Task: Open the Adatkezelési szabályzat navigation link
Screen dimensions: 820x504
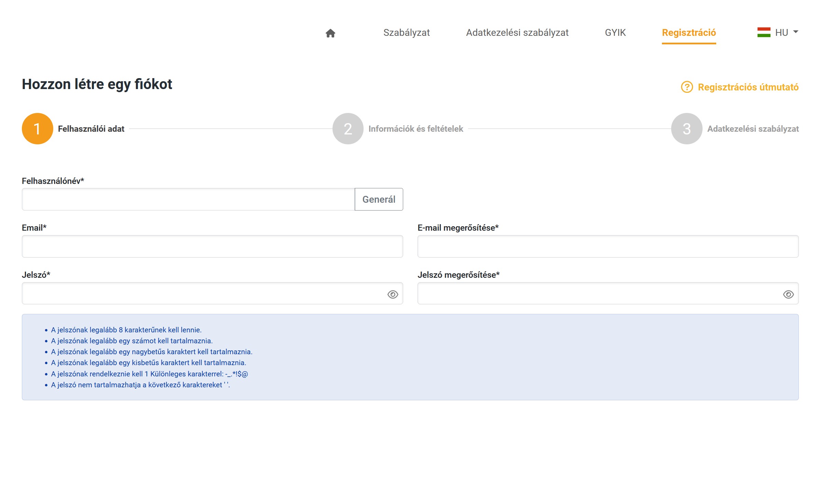Action: point(517,32)
